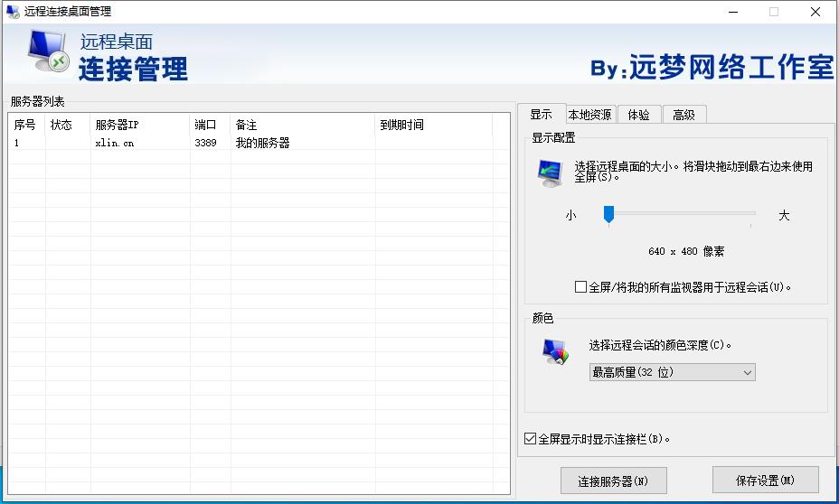Click the right end of size slider track
Image resolution: width=839 pixels, height=504 pixels.
pos(752,213)
